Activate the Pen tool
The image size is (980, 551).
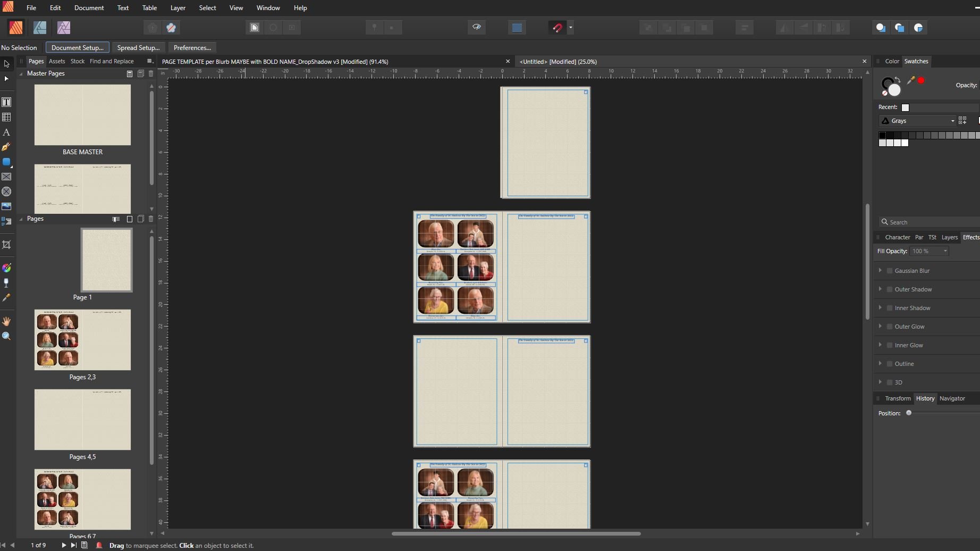6,147
